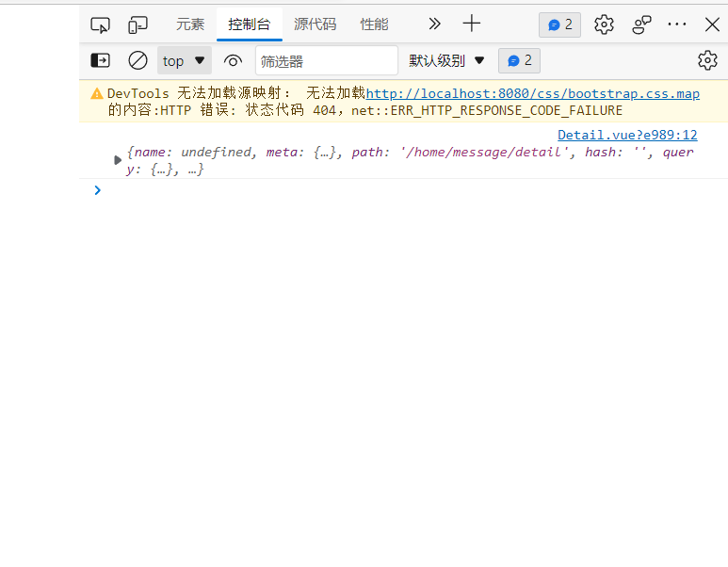Open the bootstrap.css.map link
This screenshot has width=728, height=567.
[x=532, y=93]
